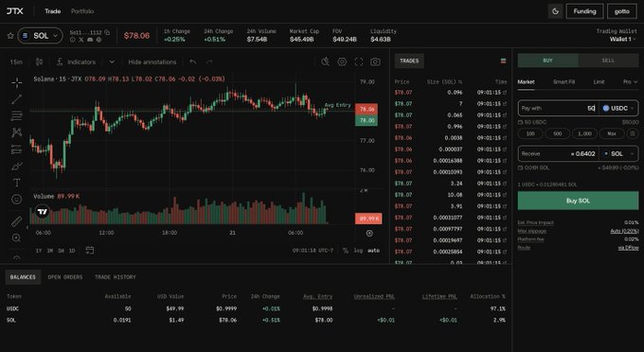Redo the last chart action
The height and width of the screenshot is (352, 644).
[x=209, y=62]
